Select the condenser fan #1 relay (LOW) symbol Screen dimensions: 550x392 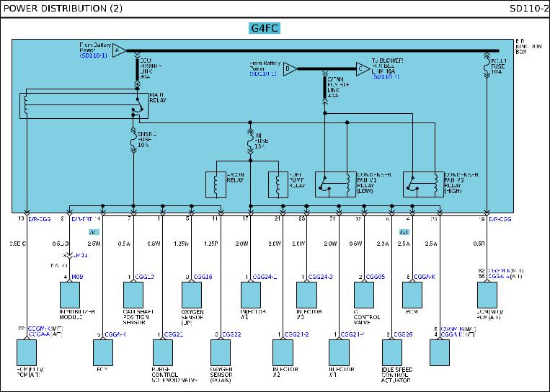336,184
